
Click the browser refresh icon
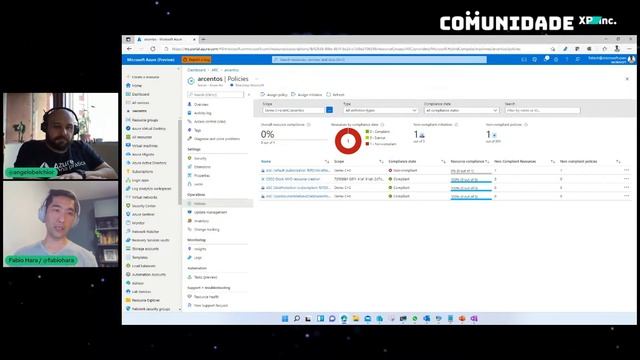153,49
